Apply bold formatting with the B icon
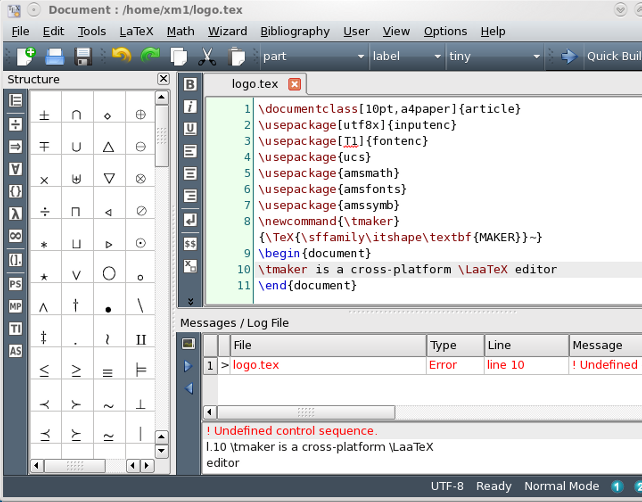The image size is (642, 502). pyautogui.click(x=190, y=84)
